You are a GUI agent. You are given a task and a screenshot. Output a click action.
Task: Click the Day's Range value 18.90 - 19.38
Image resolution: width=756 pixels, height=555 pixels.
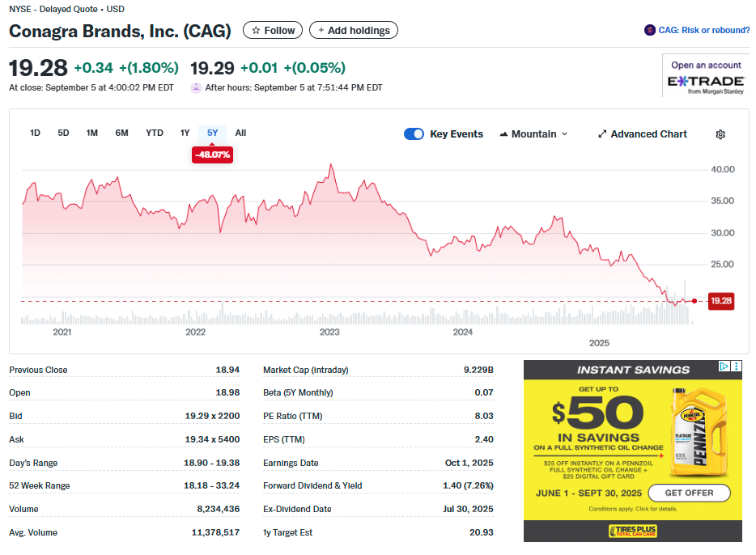point(211,463)
